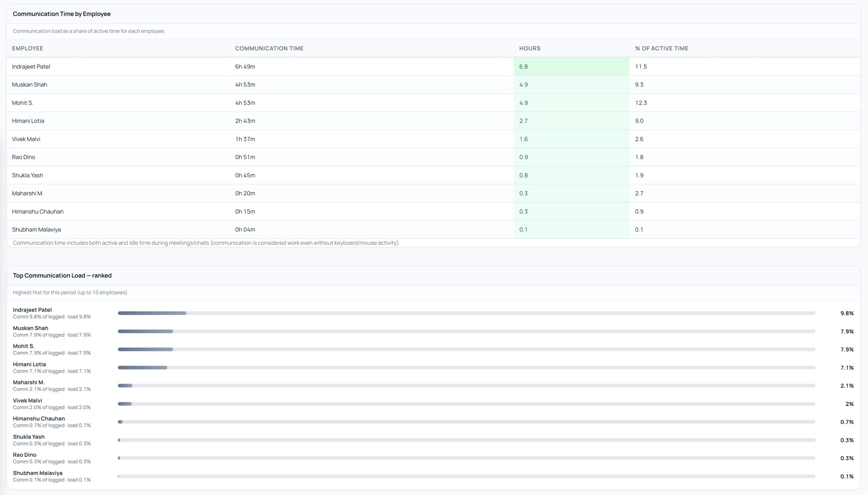Click Rao Dino in the ranked list
Viewport: 868px width, 495px height.
[24, 455]
